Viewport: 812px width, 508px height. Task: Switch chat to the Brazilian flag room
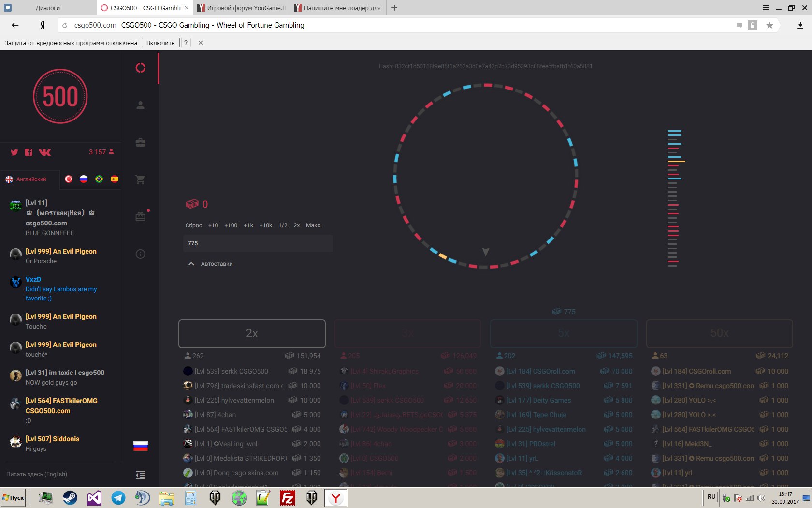point(99,179)
